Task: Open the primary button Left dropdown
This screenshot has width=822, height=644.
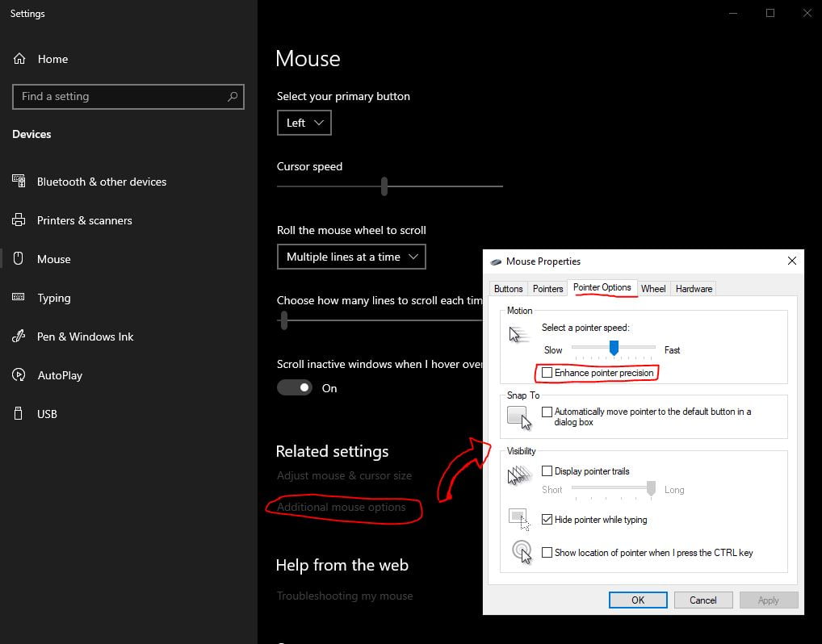Action: click(x=304, y=123)
